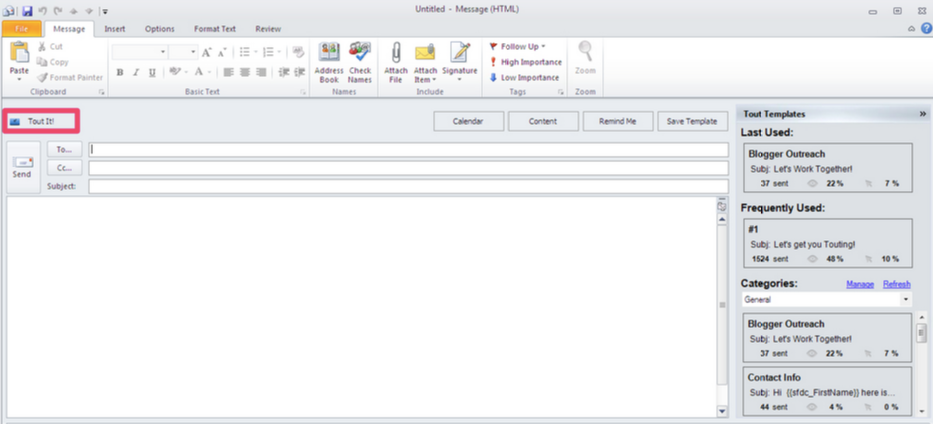The width and height of the screenshot is (933, 424).
Task: Open the font name combo box
Action: (x=139, y=52)
